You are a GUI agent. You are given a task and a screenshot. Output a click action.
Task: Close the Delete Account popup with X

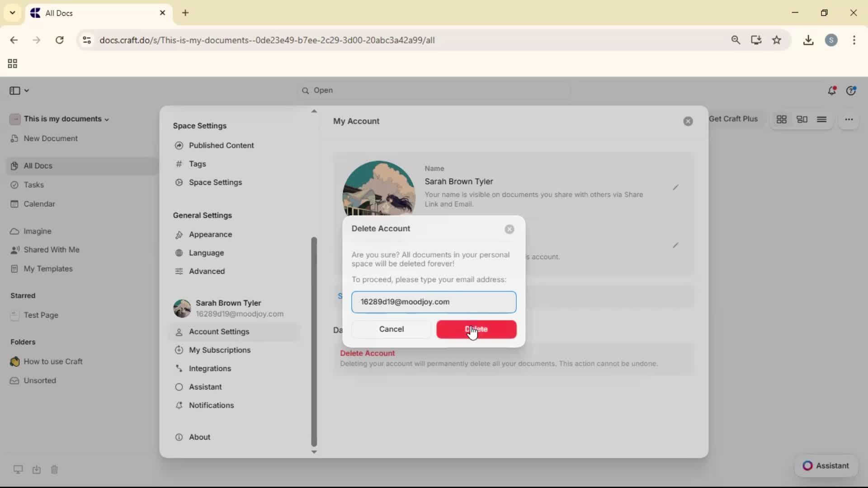point(509,229)
